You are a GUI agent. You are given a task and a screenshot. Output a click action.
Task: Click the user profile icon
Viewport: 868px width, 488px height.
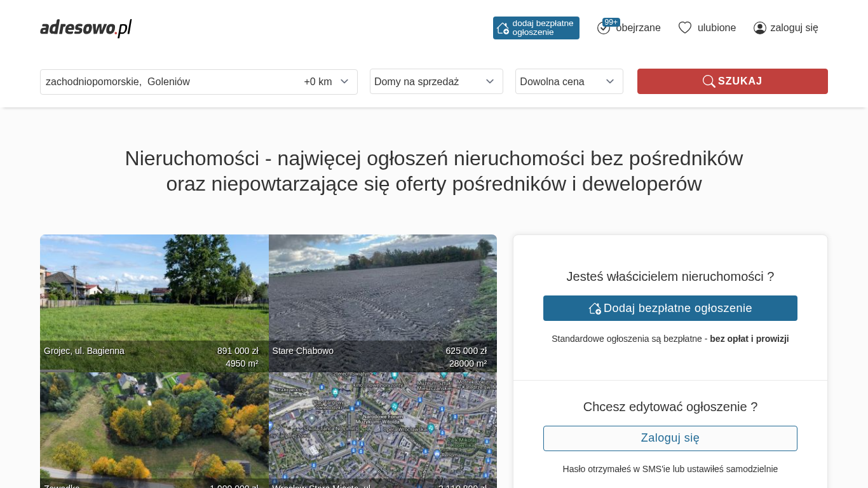(x=759, y=28)
